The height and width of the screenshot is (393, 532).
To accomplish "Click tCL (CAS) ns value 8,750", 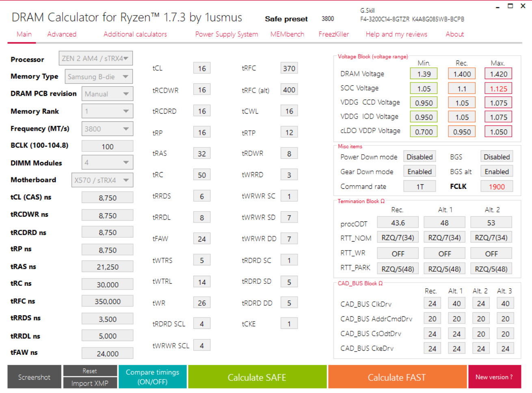I will tap(107, 198).
